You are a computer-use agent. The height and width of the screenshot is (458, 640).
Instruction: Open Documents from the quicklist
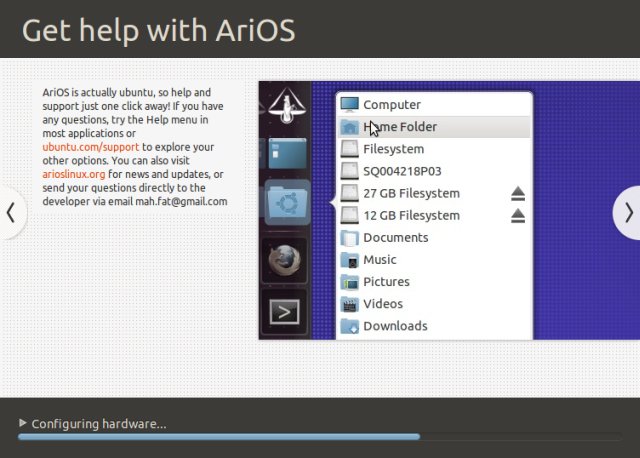[x=434, y=238]
